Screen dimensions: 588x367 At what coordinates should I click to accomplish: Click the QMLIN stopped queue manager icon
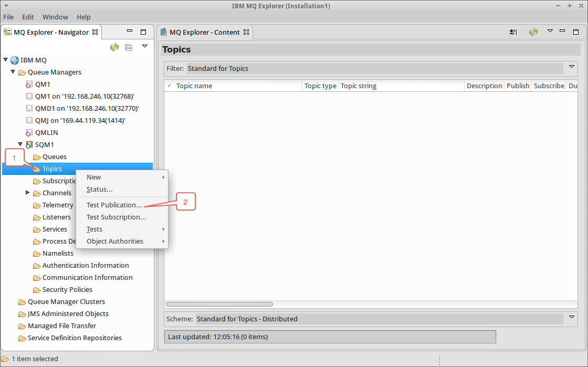click(29, 133)
